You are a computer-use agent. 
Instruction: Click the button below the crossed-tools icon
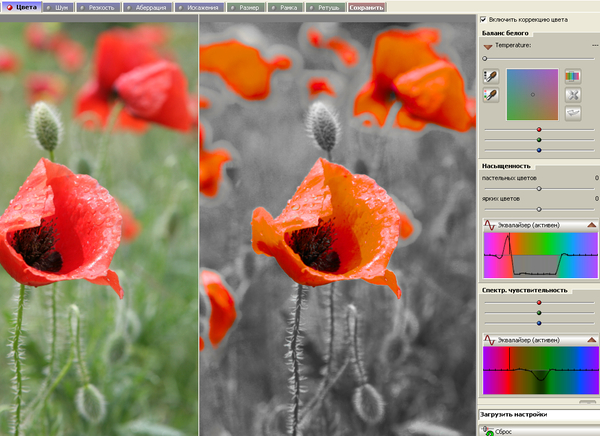coord(573,113)
